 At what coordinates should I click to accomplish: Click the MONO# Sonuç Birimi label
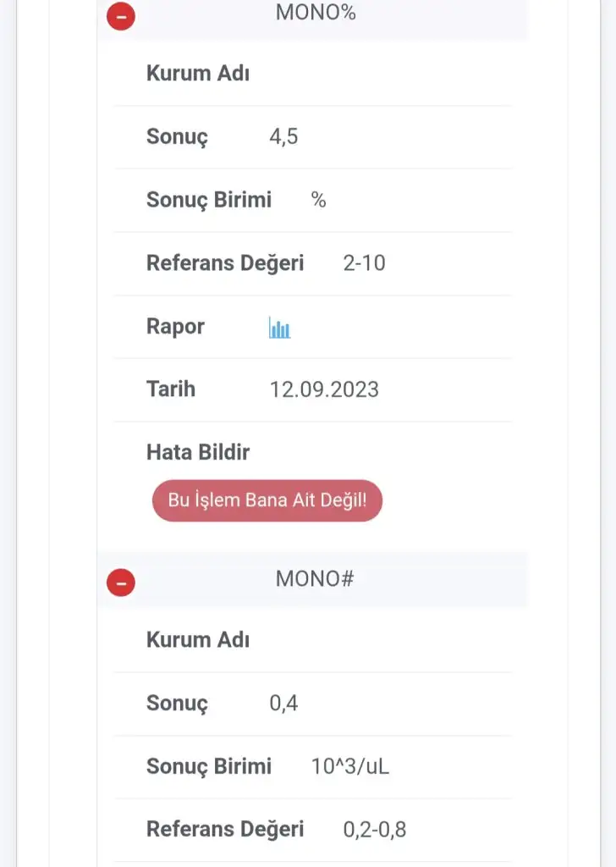click(x=209, y=767)
